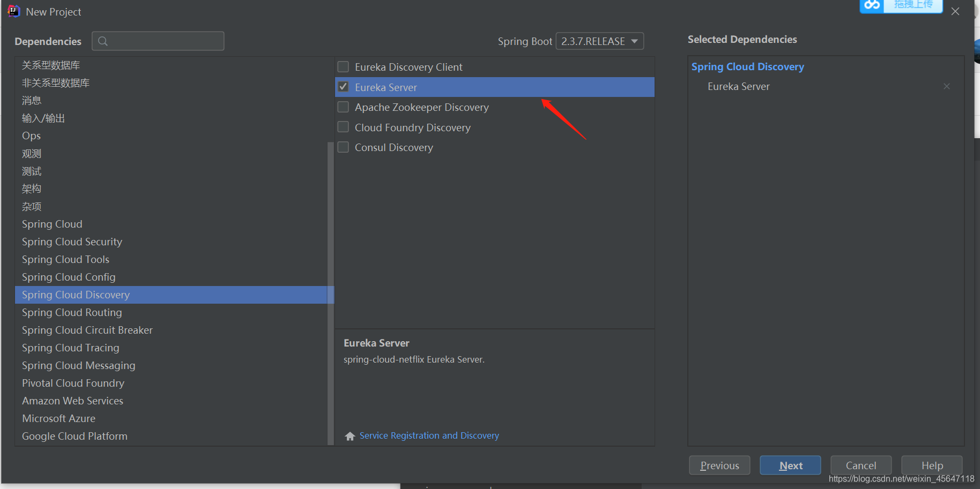Enable Apache Zookeeper Discovery checkbox

point(343,107)
